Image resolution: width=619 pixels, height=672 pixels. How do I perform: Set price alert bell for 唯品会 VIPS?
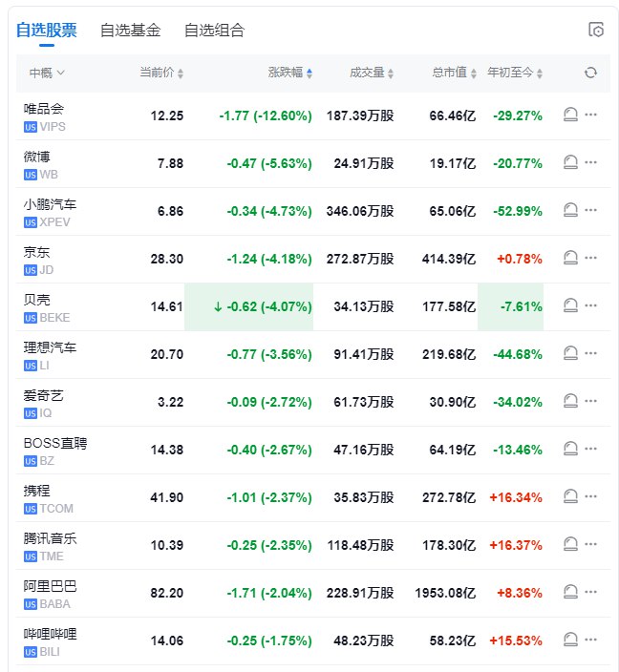(570, 115)
